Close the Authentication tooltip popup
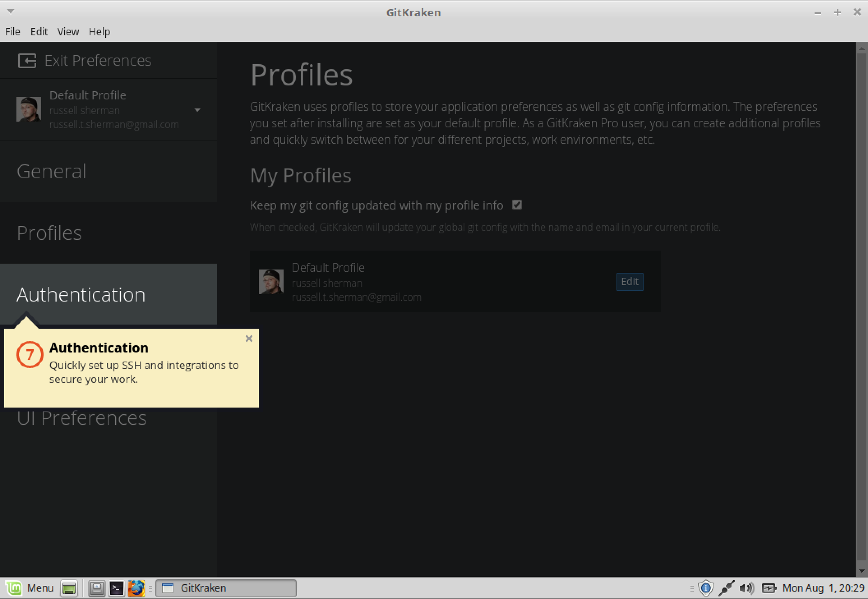Viewport: 868px width, 599px height. (x=249, y=339)
